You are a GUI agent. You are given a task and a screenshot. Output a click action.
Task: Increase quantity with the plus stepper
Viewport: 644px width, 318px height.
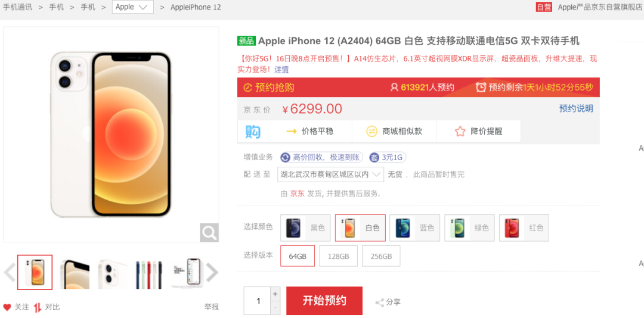click(x=275, y=294)
